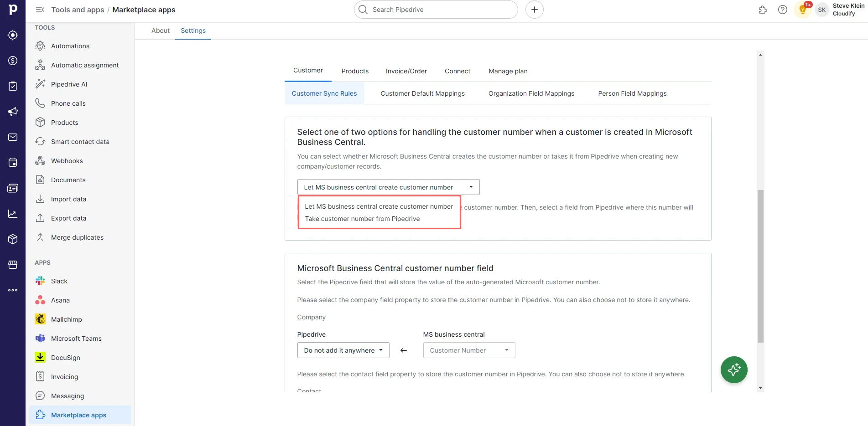The height and width of the screenshot is (426, 868).
Task: Click the plus quick-add button
Action: tap(535, 10)
